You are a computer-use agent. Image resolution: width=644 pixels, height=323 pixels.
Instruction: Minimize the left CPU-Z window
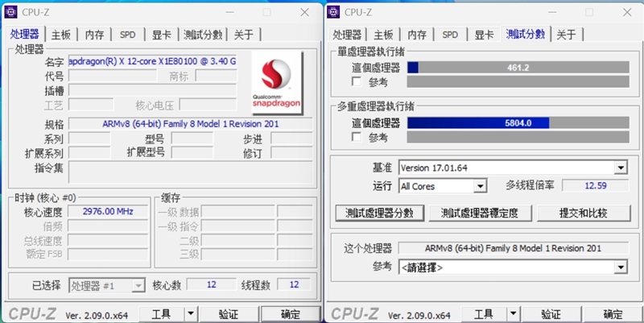(229, 12)
